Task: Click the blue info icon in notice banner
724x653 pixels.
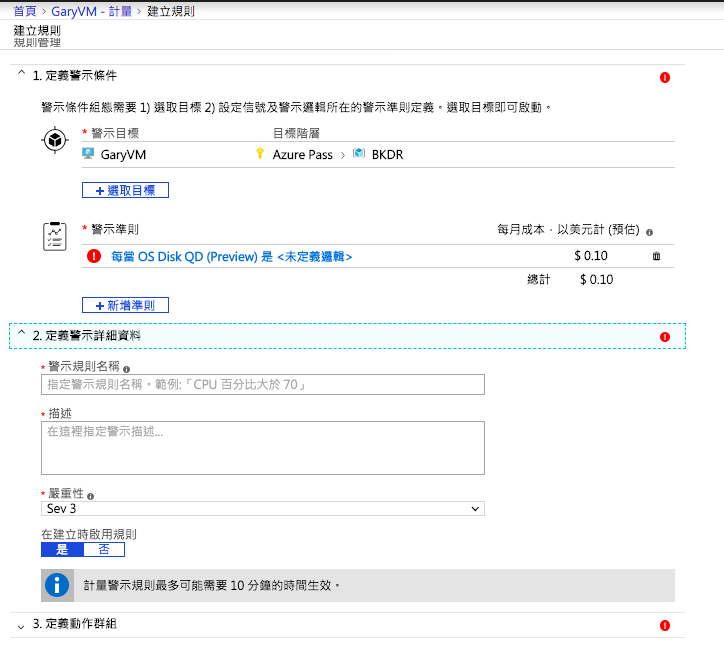Action: tap(57, 585)
